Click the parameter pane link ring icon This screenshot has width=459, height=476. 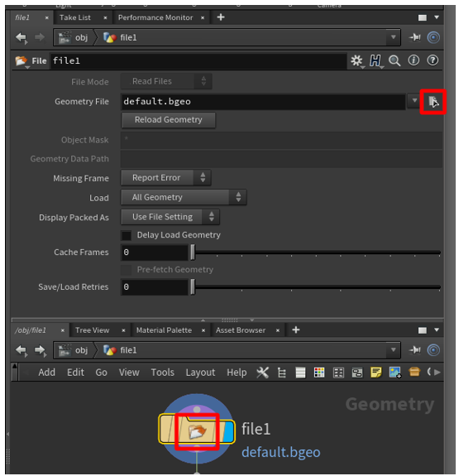(433, 37)
